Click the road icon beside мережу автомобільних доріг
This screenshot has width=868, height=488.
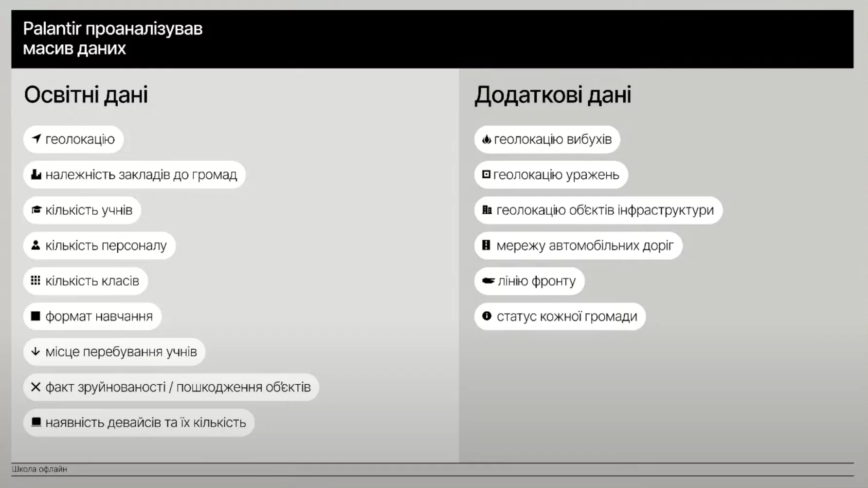[486, 245]
